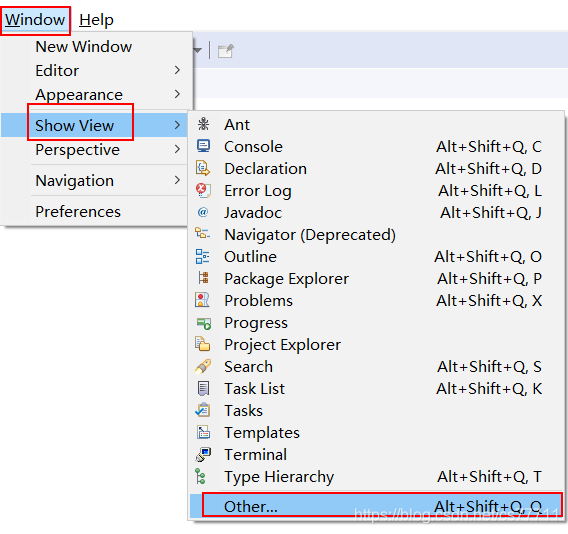Click the Alt+Shift+Q, D shortcut text
The image size is (568, 534).
488,169
